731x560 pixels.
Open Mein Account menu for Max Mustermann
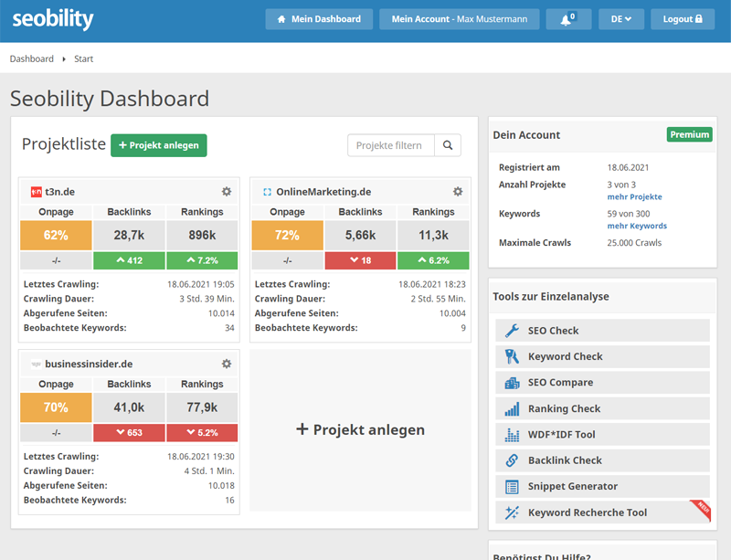tap(460, 19)
